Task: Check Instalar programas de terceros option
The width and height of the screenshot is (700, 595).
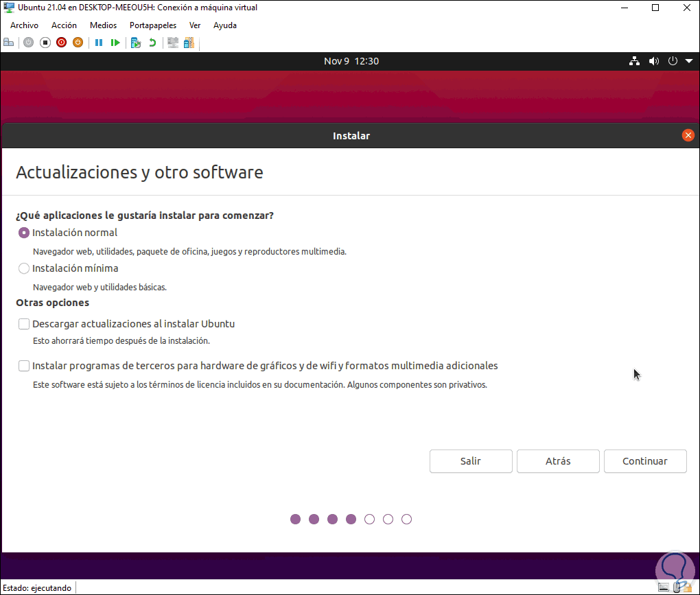Action: [23, 366]
